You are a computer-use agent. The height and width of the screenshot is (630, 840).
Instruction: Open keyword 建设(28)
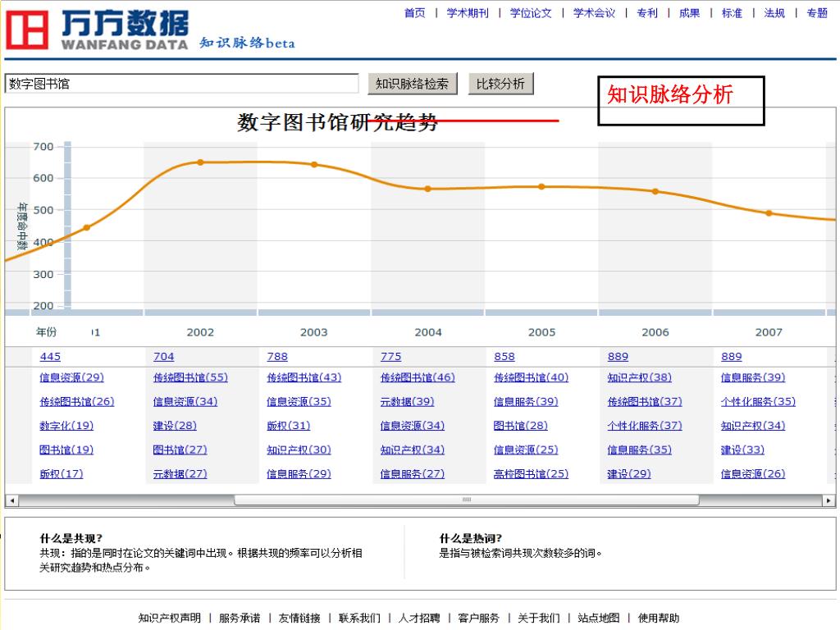click(175, 426)
